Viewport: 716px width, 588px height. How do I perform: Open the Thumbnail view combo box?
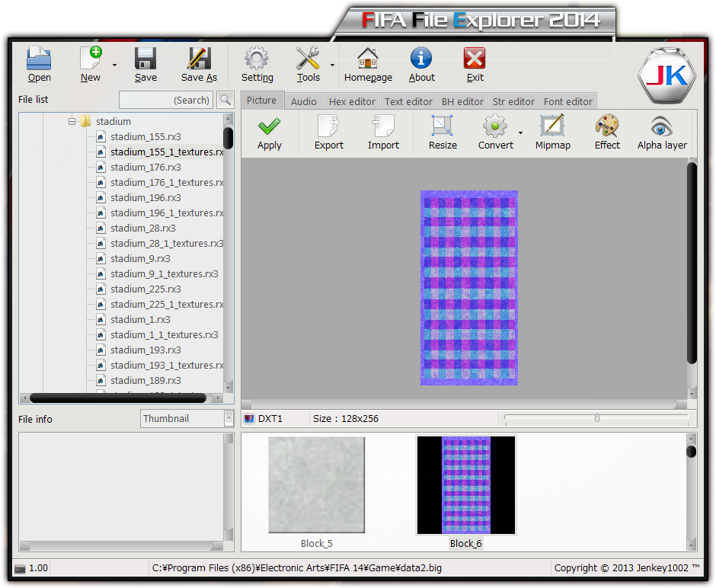[187, 419]
